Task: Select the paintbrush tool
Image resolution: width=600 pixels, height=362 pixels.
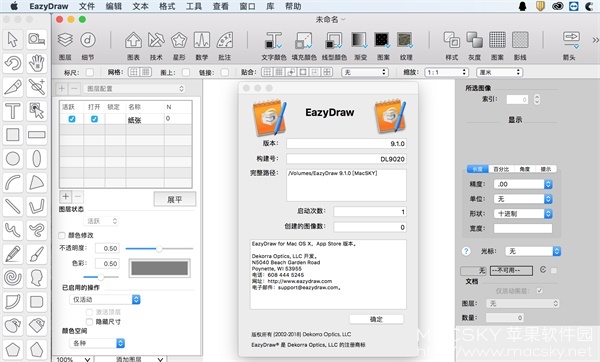Action: 37,254
